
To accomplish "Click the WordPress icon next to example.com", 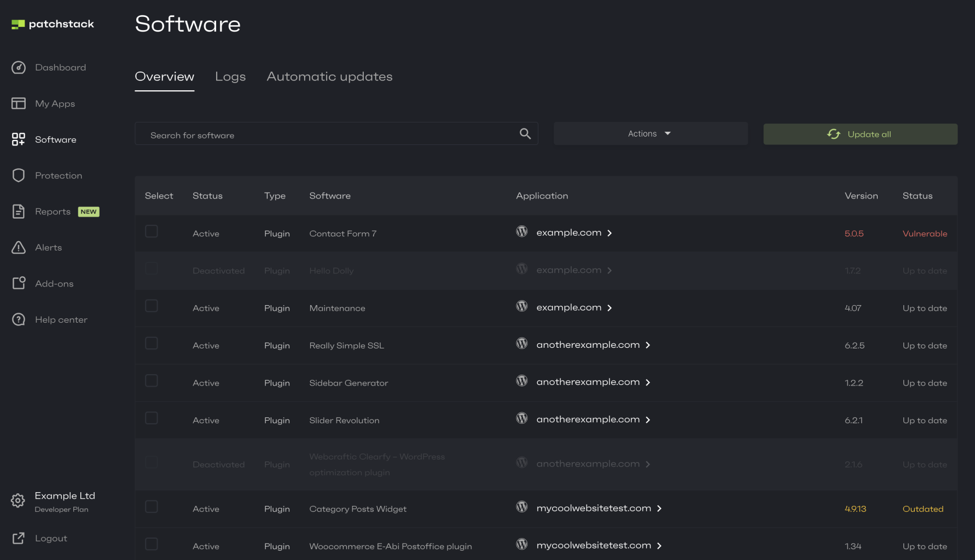I will pos(521,231).
